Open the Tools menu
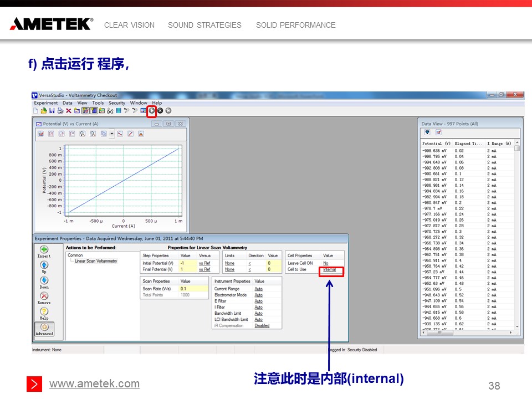 pos(98,103)
